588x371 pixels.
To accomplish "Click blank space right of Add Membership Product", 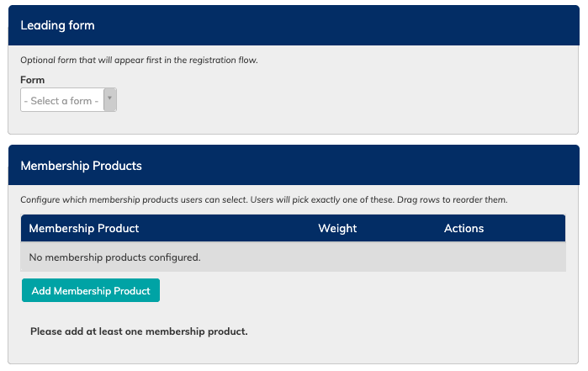I will pos(360,290).
